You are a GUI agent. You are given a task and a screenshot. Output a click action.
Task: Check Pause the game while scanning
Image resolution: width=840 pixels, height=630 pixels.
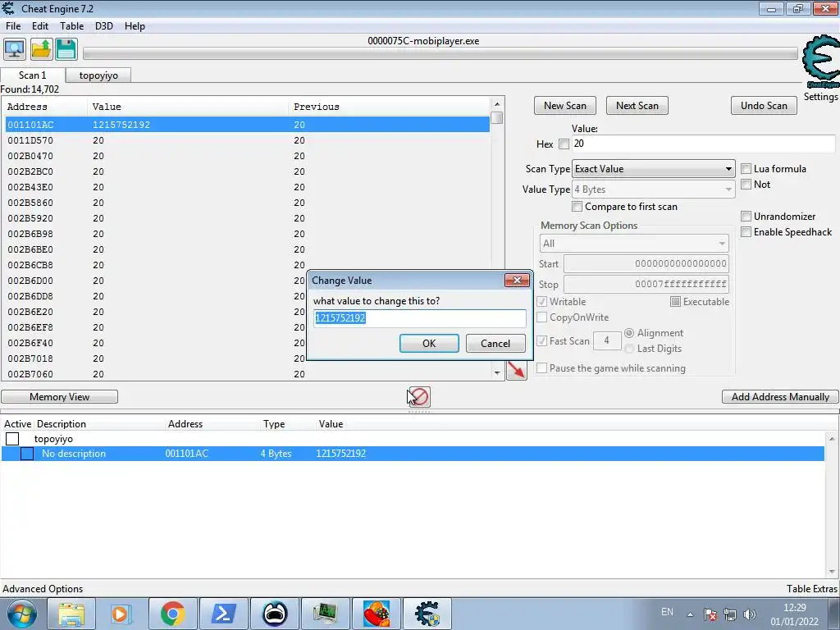pos(541,368)
